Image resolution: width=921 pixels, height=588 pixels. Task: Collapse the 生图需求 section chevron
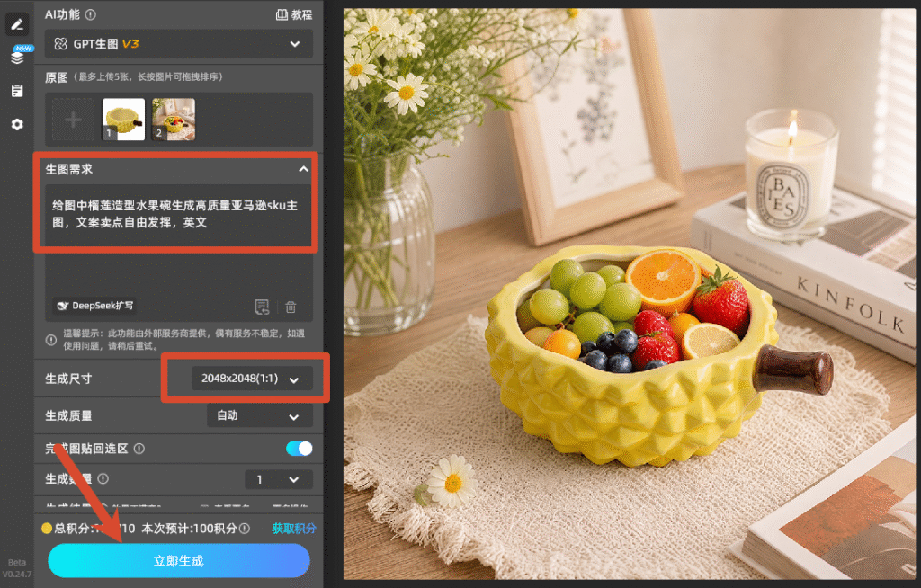pyautogui.click(x=303, y=169)
